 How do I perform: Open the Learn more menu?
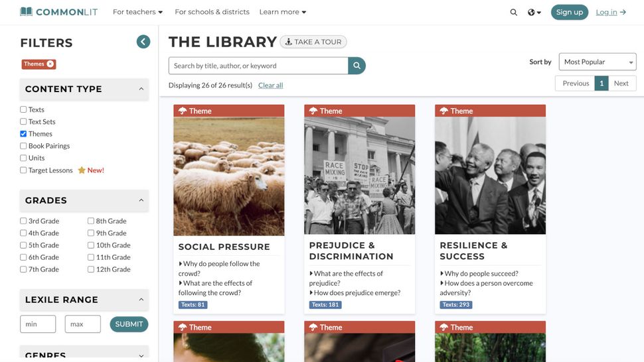click(283, 12)
